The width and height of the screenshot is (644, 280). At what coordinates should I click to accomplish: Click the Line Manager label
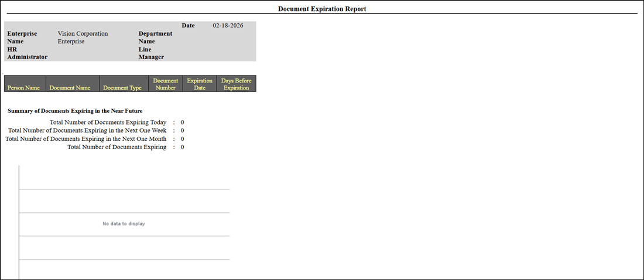(151, 53)
